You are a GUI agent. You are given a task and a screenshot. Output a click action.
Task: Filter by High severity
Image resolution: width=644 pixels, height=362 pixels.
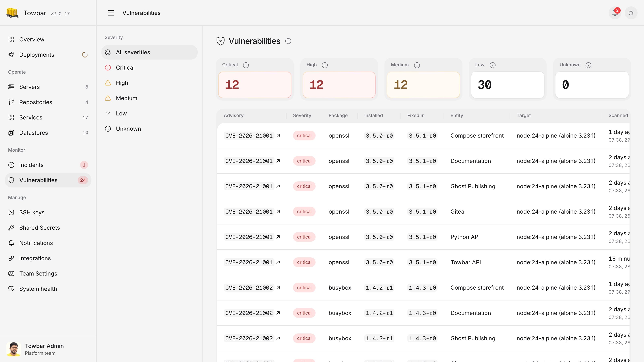149,83
